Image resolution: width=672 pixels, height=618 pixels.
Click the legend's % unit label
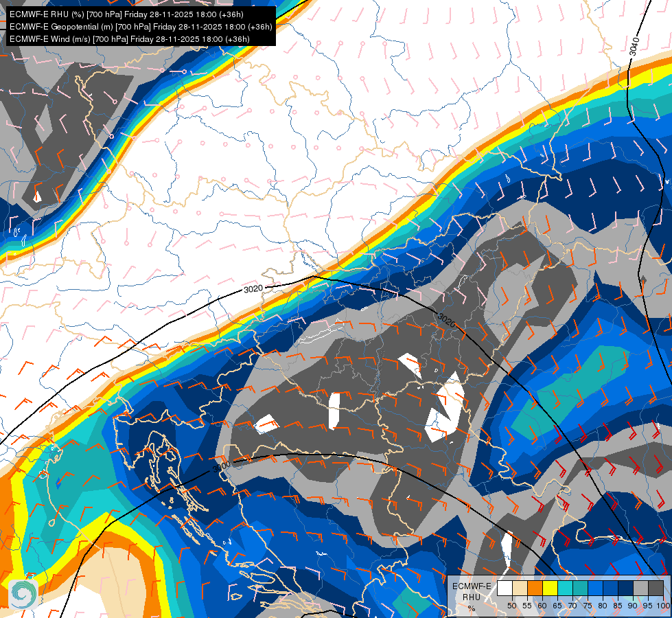(x=472, y=608)
